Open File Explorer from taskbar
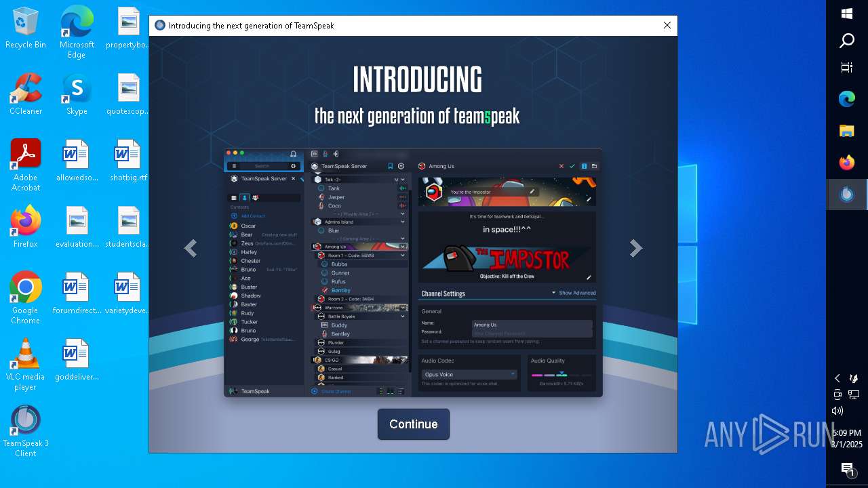The width and height of the screenshot is (868, 488). tap(847, 131)
